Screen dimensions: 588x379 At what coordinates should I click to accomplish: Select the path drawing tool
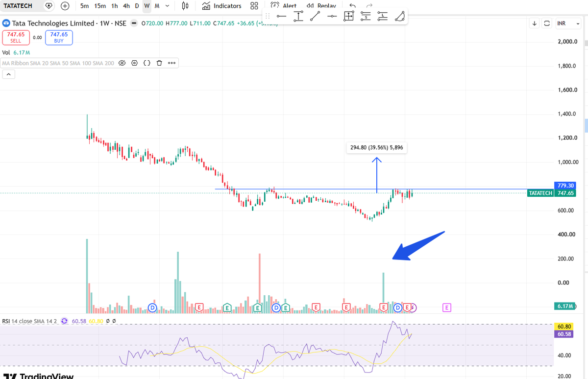400,16
